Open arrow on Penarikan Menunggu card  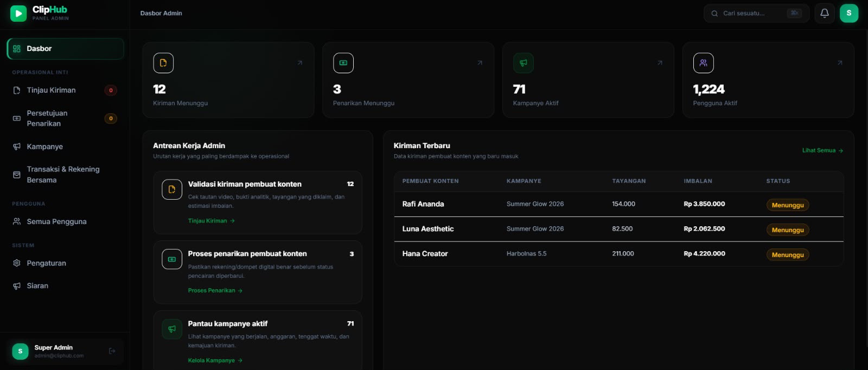480,63
